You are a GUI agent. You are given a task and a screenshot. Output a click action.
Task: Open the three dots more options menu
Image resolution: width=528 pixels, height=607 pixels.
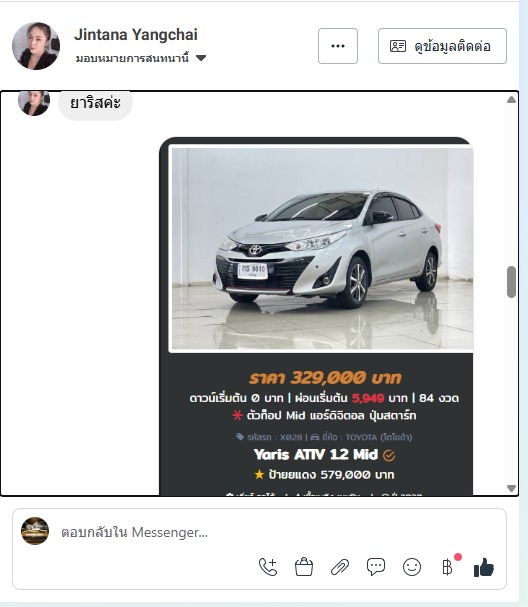[338, 46]
